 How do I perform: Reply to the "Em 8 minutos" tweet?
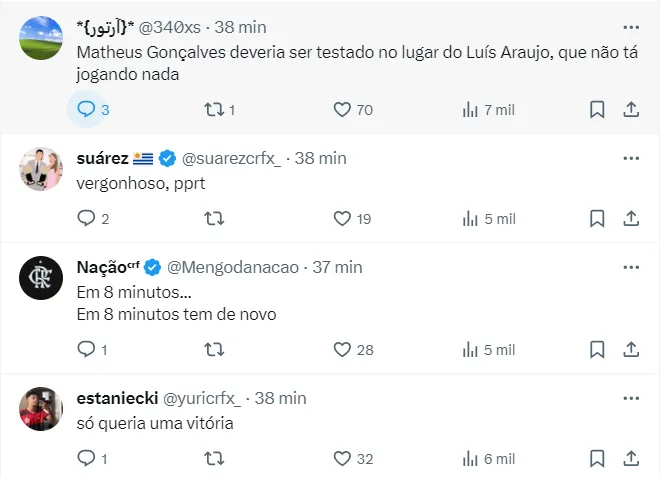[86, 349]
